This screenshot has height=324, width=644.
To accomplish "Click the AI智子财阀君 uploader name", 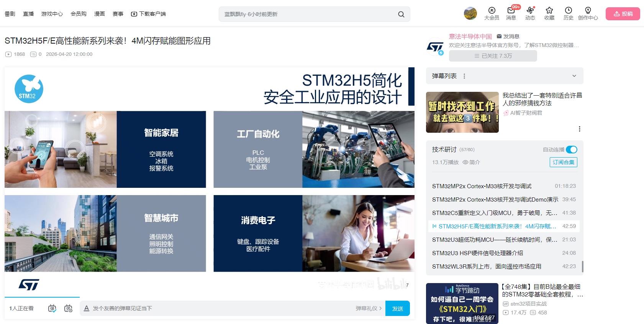I will click(526, 113).
